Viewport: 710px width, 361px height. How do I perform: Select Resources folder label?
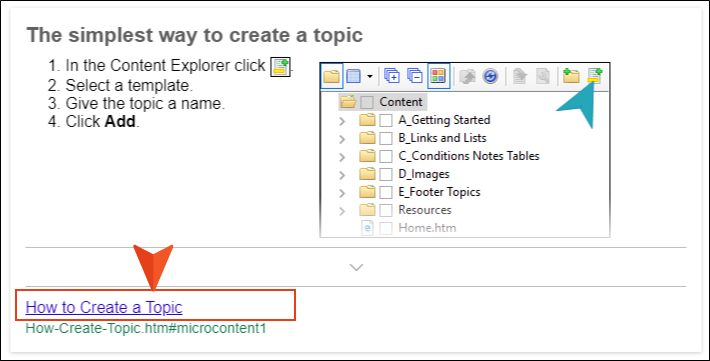pyautogui.click(x=425, y=210)
